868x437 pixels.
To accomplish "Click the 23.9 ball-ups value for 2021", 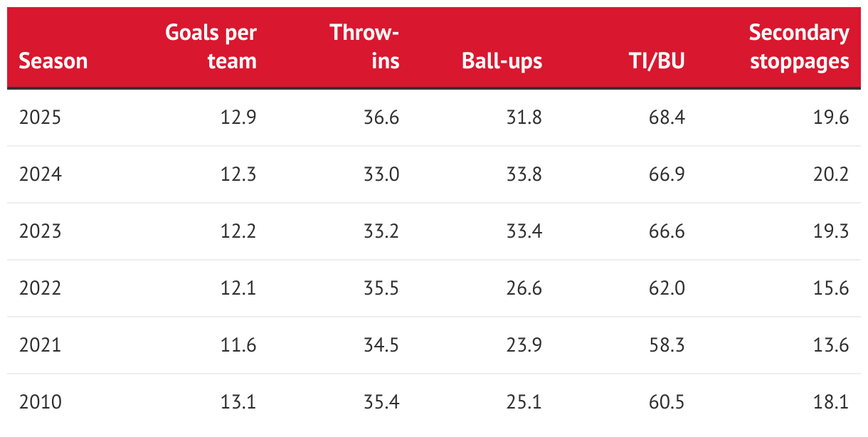I will point(524,345).
